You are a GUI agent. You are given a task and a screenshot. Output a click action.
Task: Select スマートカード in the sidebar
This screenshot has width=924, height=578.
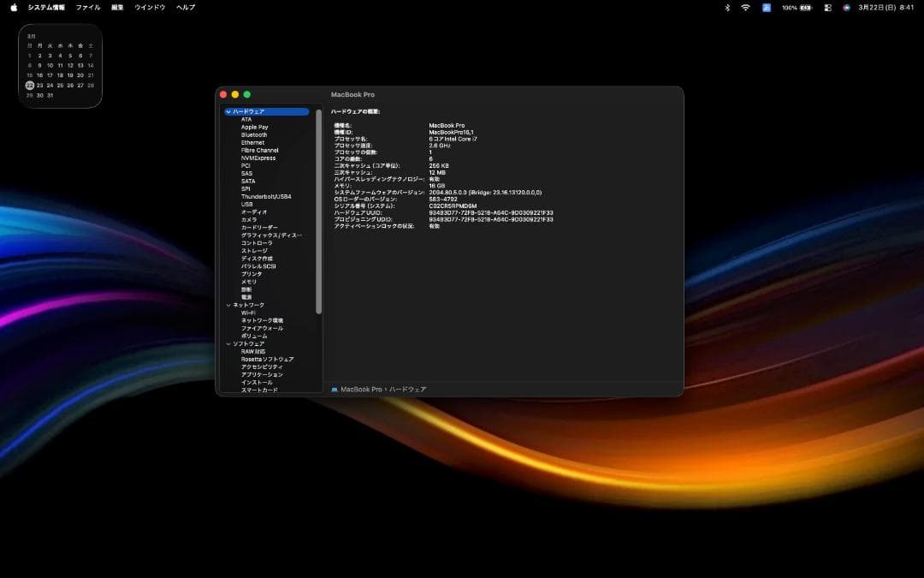coord(259,390)
